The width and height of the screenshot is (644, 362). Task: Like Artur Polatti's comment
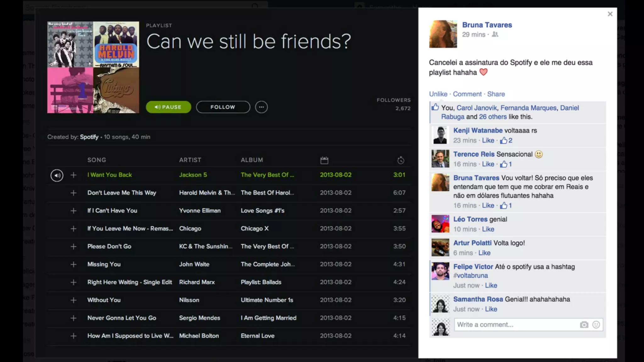click(484, 253)
